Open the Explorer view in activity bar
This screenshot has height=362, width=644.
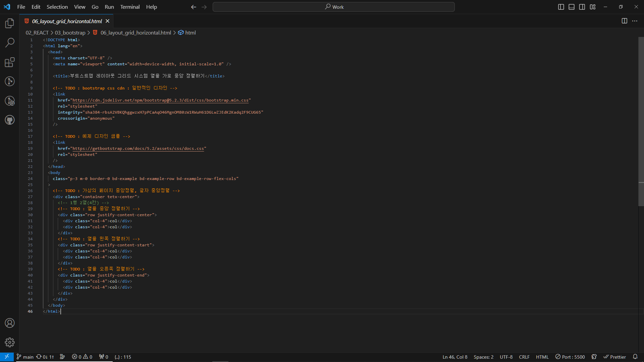click(10, 23)
